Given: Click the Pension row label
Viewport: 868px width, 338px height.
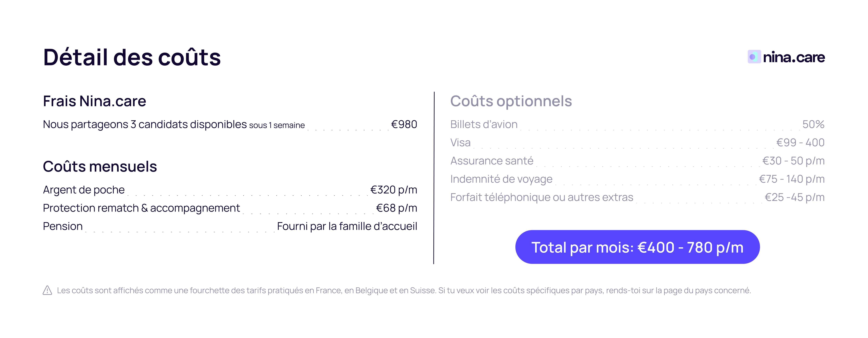Looking at the screenshot, I should [x=63, y=226].
